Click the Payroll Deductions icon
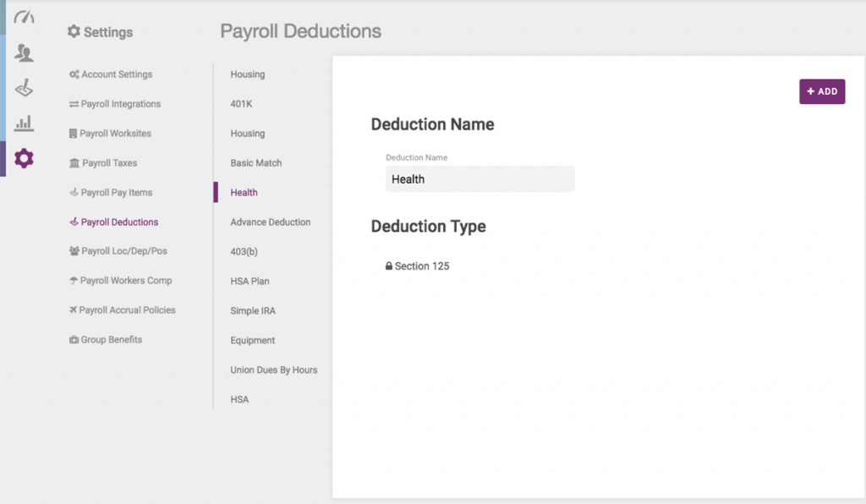The height and width of the screenshot is (504, 866). coord(74,222)
